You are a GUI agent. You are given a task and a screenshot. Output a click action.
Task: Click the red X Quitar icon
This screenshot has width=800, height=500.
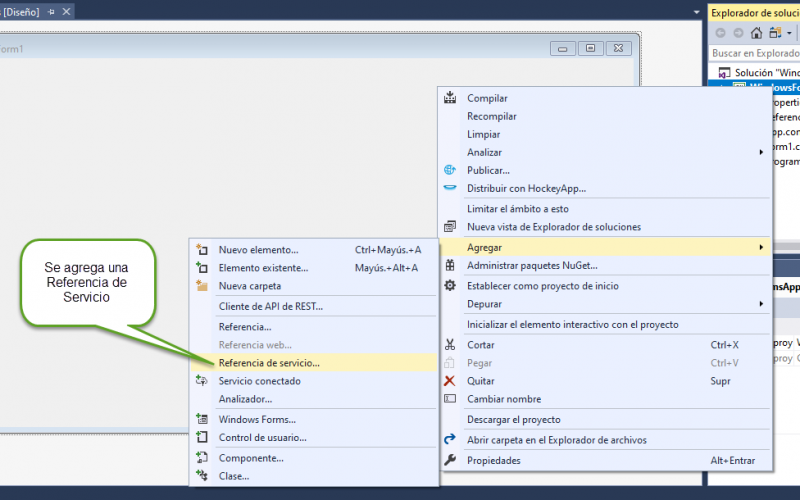tap(450, 381)
